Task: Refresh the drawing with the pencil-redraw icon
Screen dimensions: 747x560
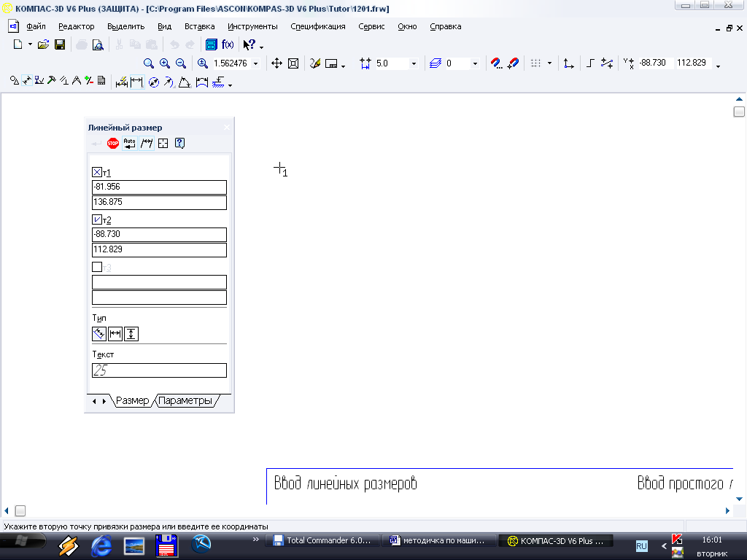Action: coord(315,63)
